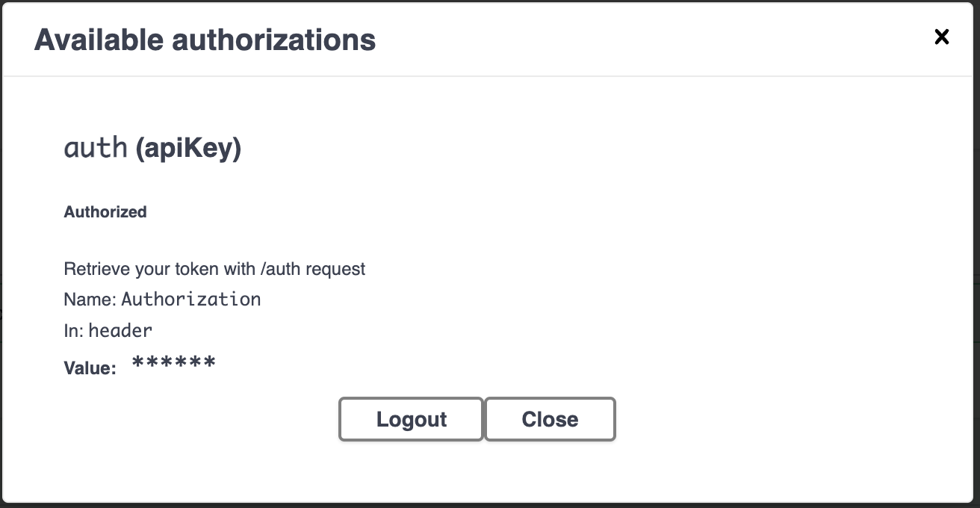Click the masked asterisks token value
Viewport: 980px width, 508px height.
tap(173, 364)
